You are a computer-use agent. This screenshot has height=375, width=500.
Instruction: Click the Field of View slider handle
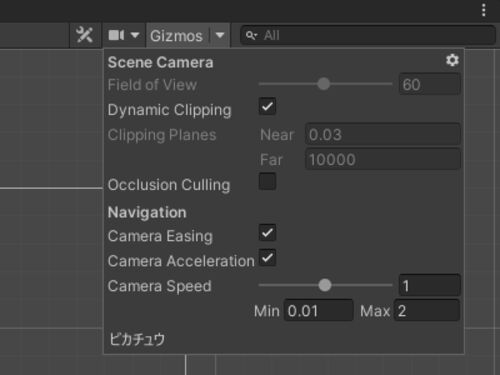(323, 84)
